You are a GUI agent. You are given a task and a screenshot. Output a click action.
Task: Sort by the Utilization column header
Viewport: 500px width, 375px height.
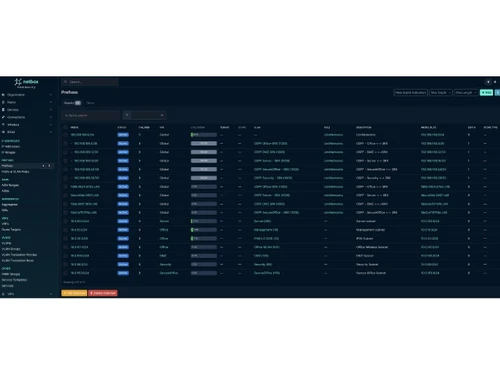pyautogui.click(x=198, y=127)
